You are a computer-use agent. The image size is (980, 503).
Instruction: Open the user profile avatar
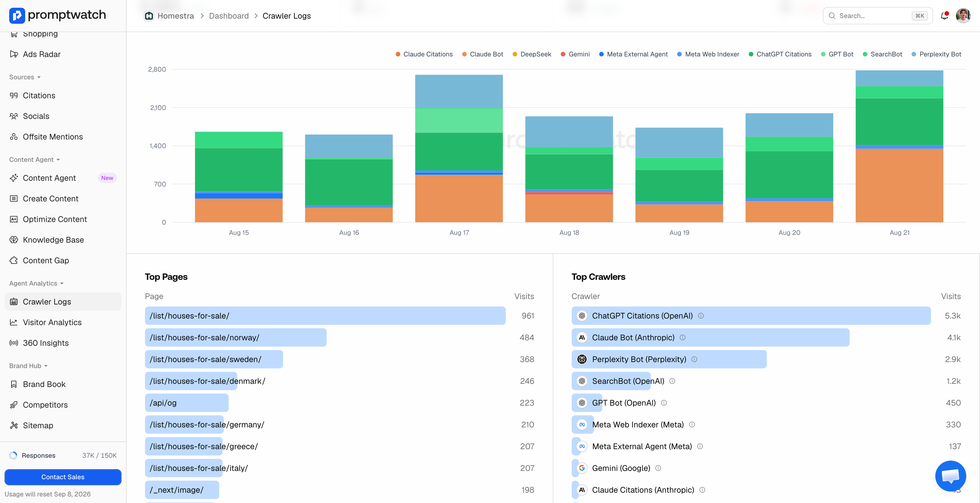click(963, 15)
